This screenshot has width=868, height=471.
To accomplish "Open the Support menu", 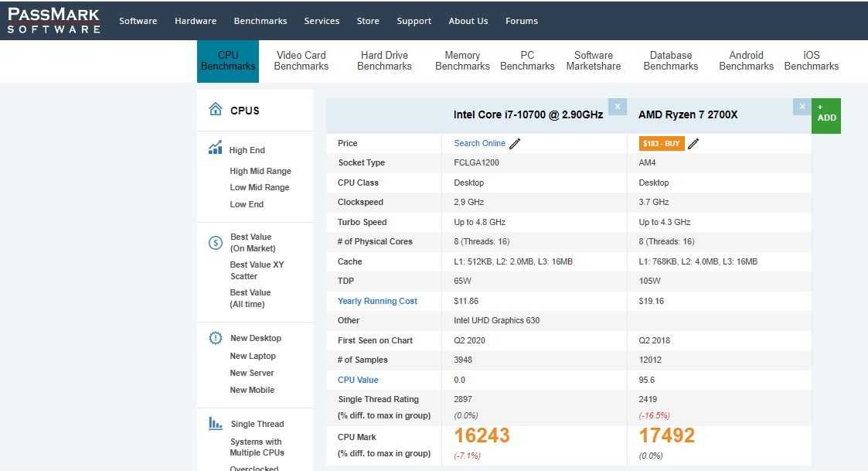I will (x=414, y=21).
